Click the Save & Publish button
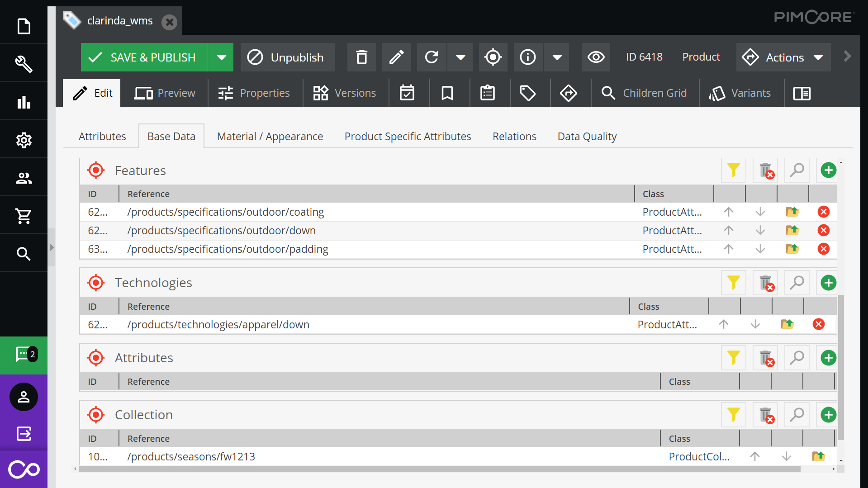868x488 pixels. [144, 57]
